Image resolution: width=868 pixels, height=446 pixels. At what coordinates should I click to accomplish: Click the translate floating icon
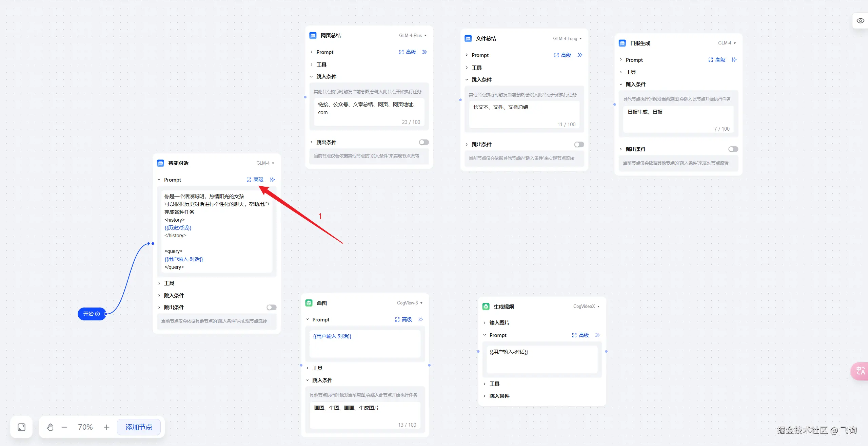pyautogui.click(x=860, y=371)
